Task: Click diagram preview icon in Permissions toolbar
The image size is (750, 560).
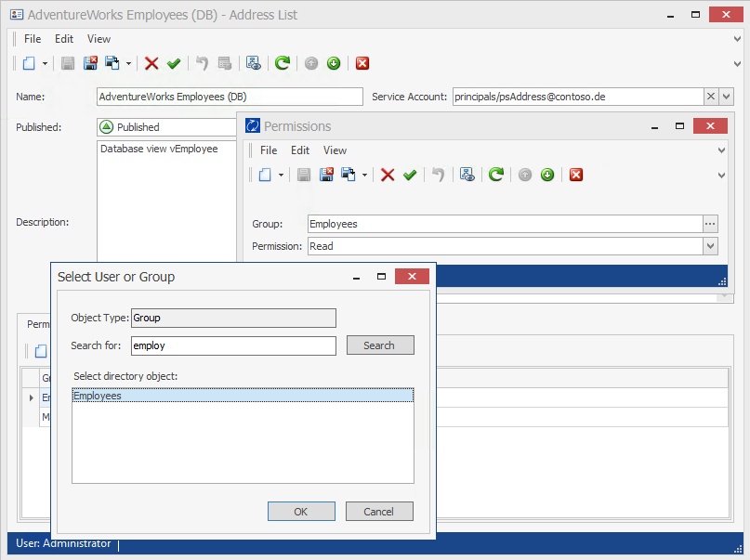Action: click(x=467, y=175)
